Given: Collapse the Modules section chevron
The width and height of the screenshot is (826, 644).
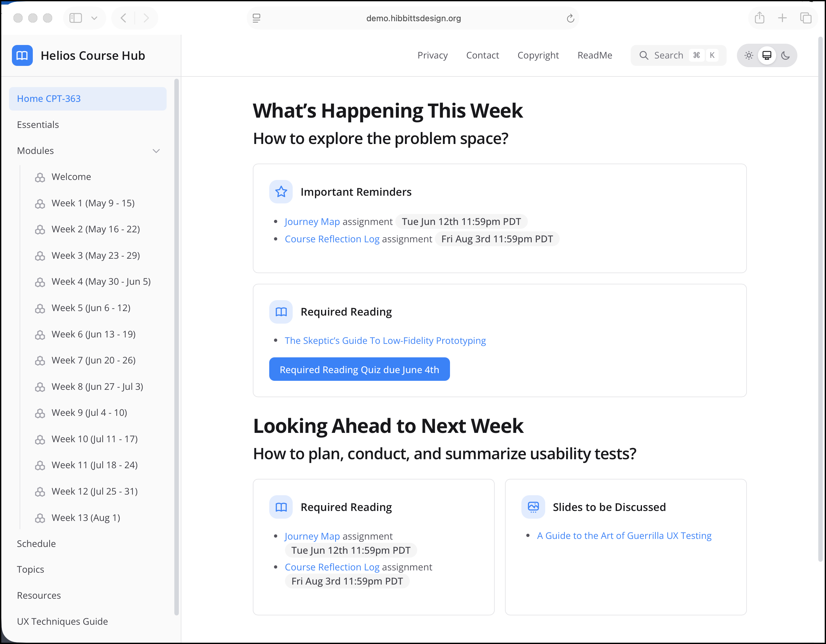Looking at the screenshot, I should tap(156, 151).
